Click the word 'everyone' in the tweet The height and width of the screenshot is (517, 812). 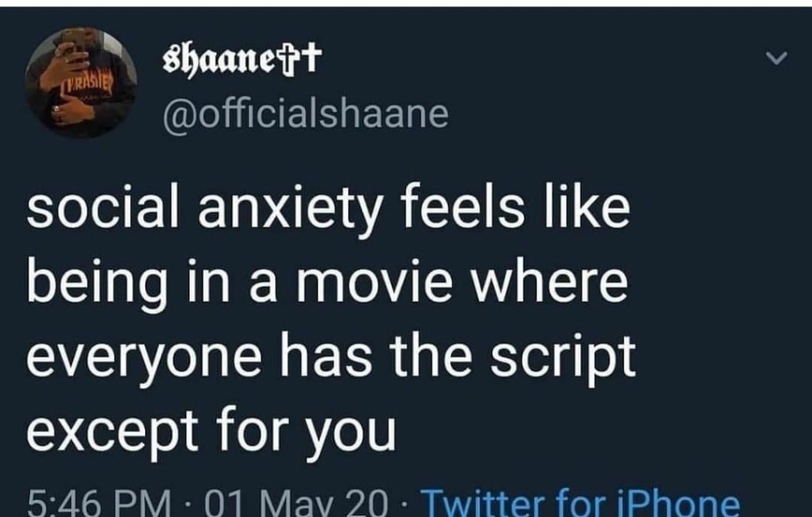144,358
